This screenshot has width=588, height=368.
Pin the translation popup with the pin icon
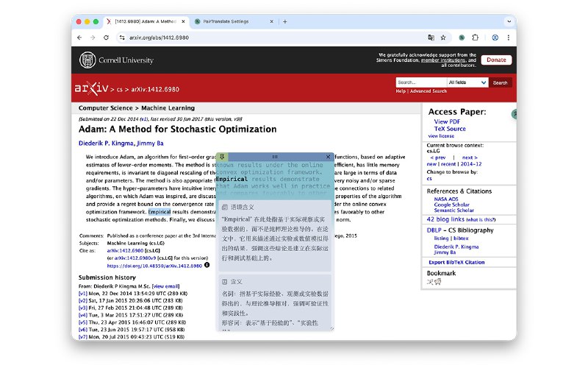coord(222,158)
